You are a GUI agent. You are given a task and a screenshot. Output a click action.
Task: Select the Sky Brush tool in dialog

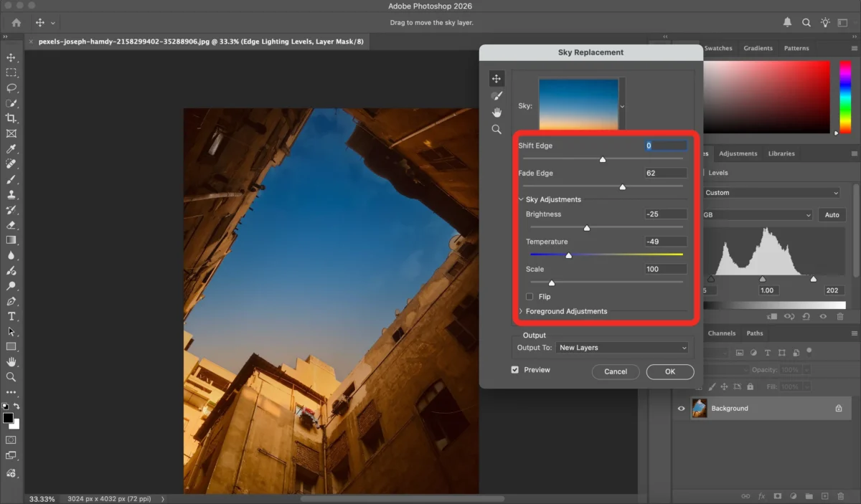pos(496,95)
